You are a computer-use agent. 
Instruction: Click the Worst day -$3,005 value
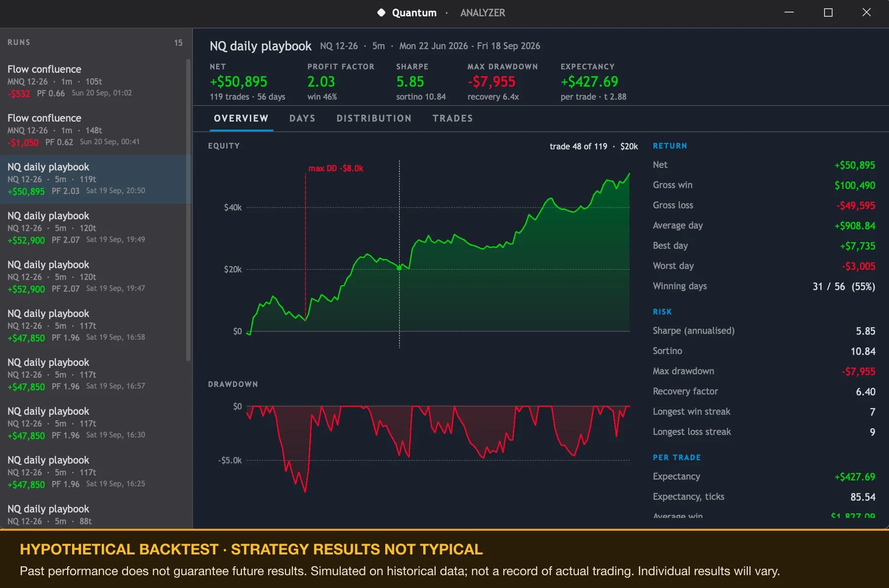[858, 266]
